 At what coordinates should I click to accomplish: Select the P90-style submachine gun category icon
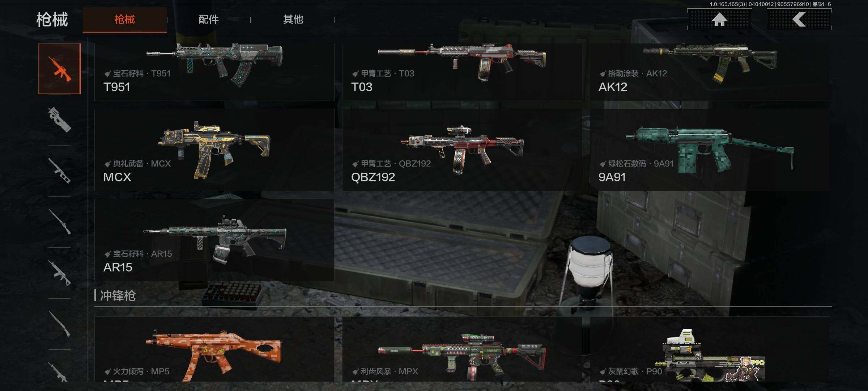59,119
